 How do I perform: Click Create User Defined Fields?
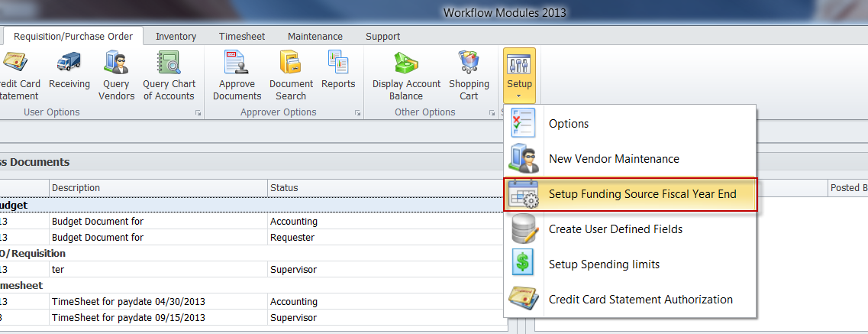click(615, 229)
